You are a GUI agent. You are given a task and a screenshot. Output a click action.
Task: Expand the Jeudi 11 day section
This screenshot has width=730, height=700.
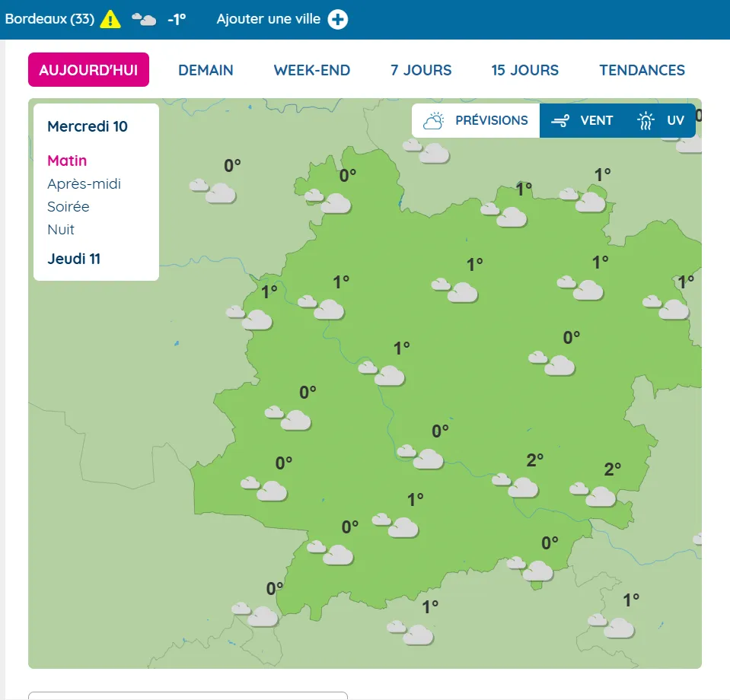click(74, 259)
